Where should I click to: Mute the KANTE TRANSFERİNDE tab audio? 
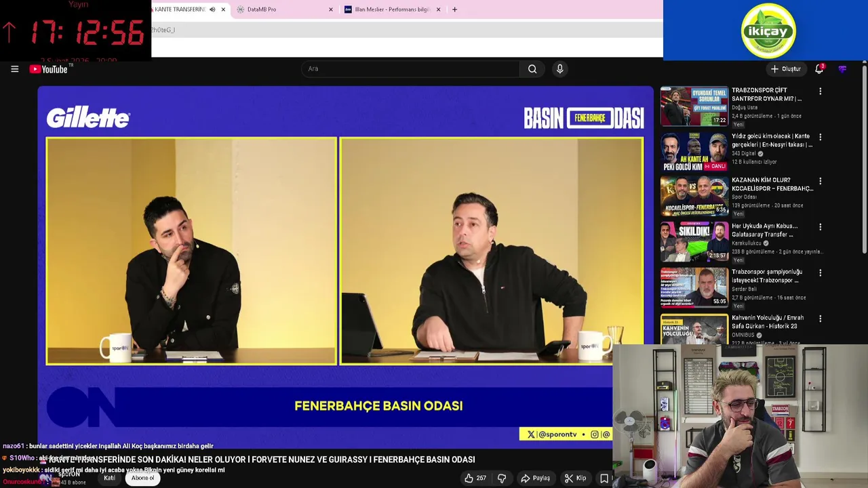click(212, 9)
